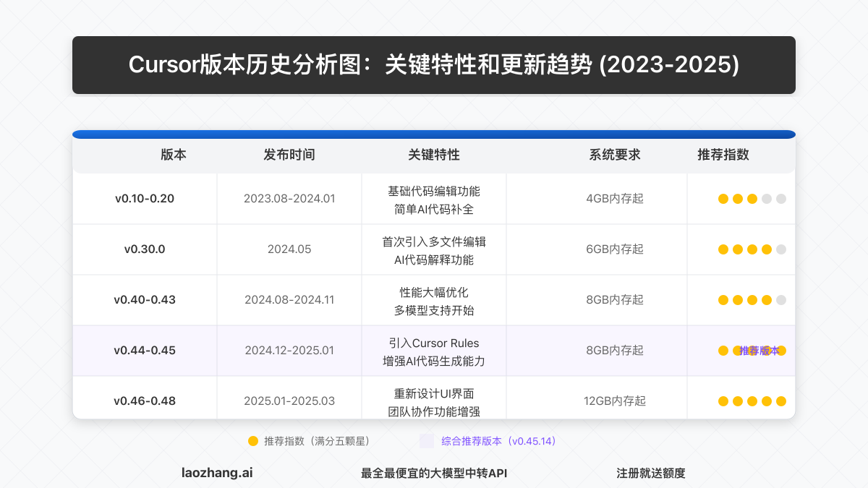Click legend text '综合推荐版本（v0.45.14）'
868x488 pixels.
pyautogui.click(x=498, y=440)
